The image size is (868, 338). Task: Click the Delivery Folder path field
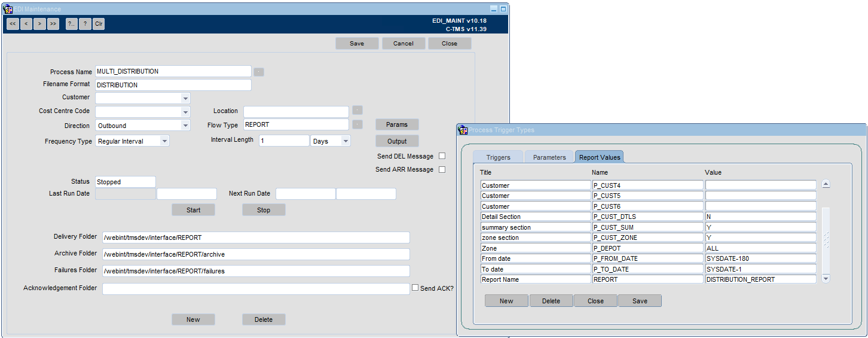point(256,237)
